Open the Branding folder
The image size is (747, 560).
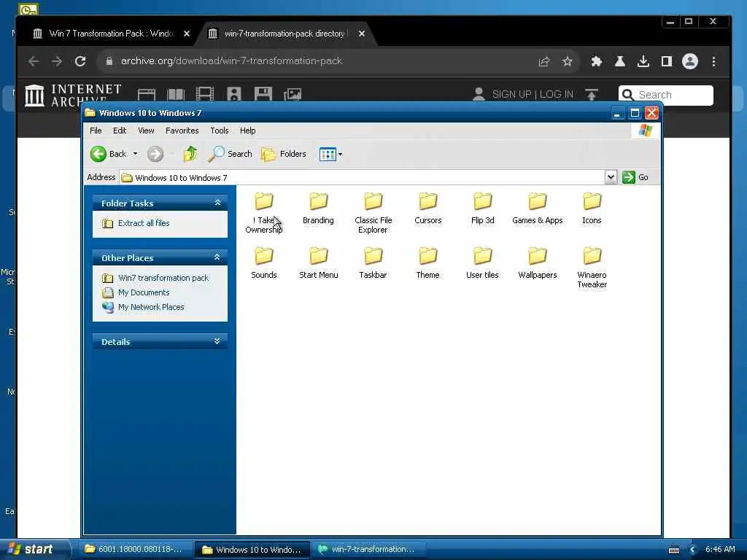[x=318, y=208]
